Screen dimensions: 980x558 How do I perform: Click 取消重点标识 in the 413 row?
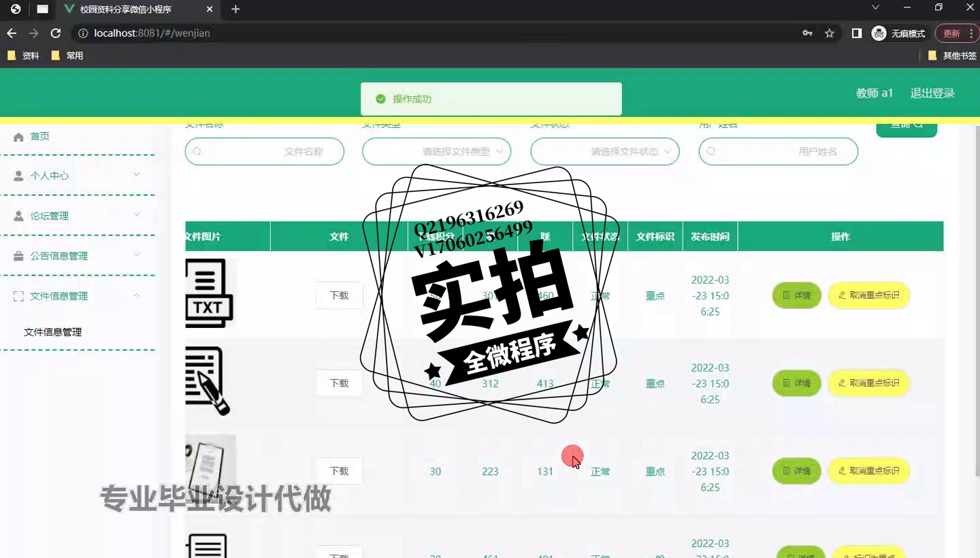pyautogui.click(x=869, y=383)
